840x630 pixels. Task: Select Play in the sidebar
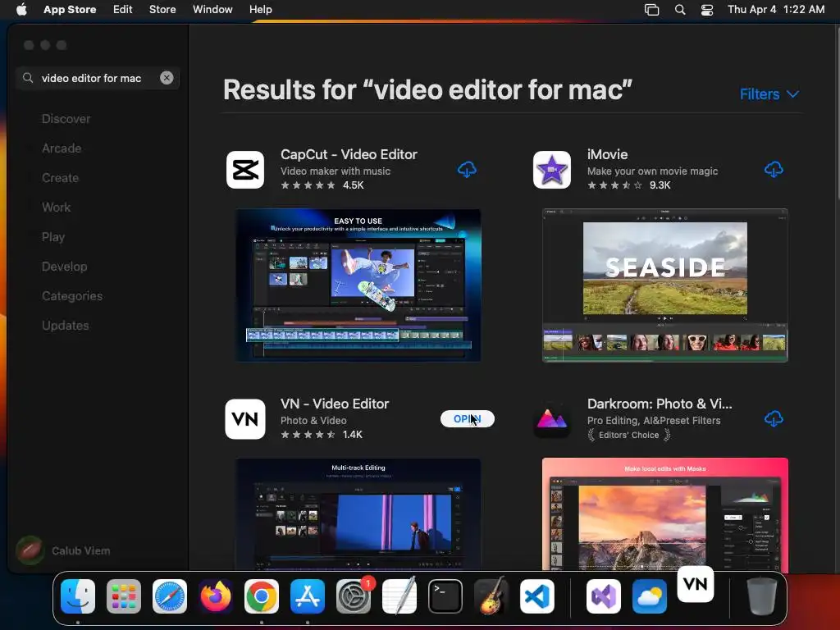coord(53,237)
